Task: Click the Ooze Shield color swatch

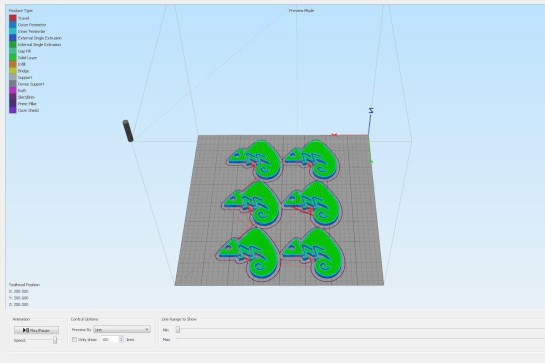Action: pos(13,110)
